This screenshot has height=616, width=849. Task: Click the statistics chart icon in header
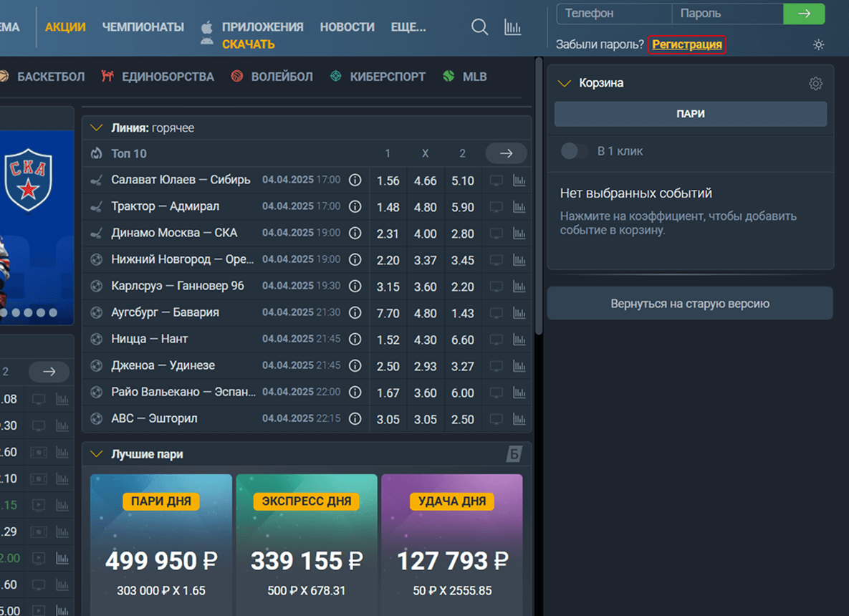click(x=512, y=27)
